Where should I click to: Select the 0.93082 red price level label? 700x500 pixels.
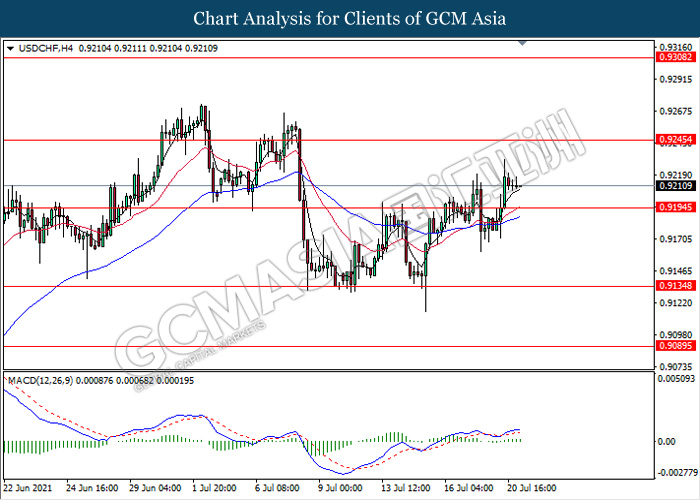coord(676,57)
